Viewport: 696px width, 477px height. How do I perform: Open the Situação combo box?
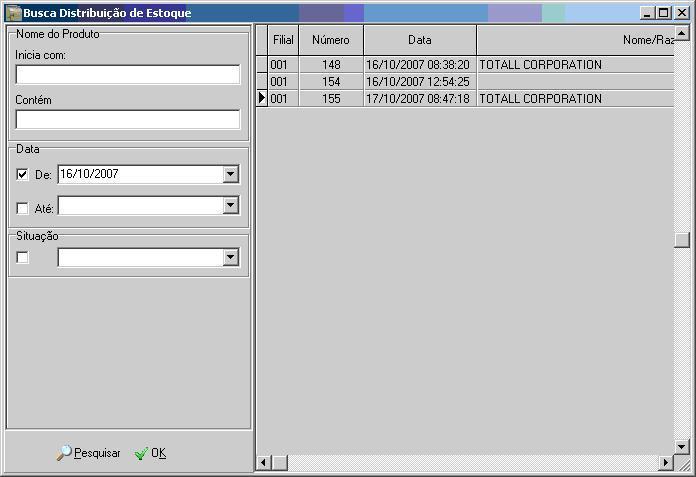(231, 257)
